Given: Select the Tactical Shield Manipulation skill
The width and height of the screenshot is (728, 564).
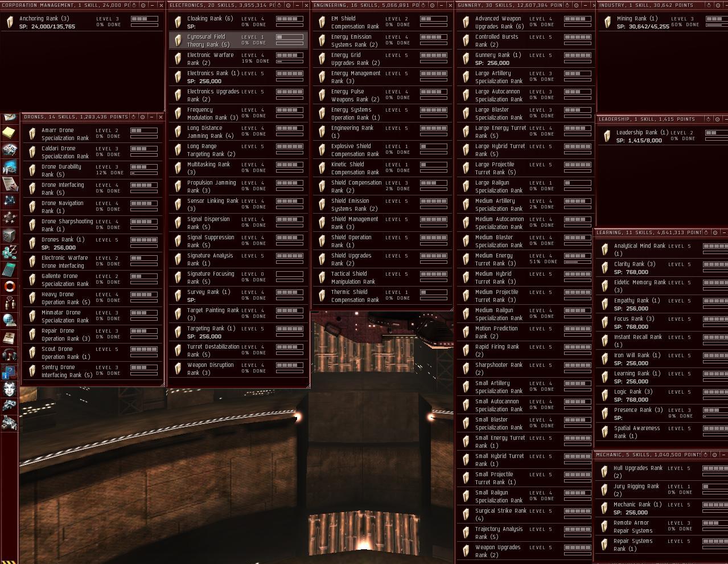Looking at the screenshot, I should pos(382,277).
